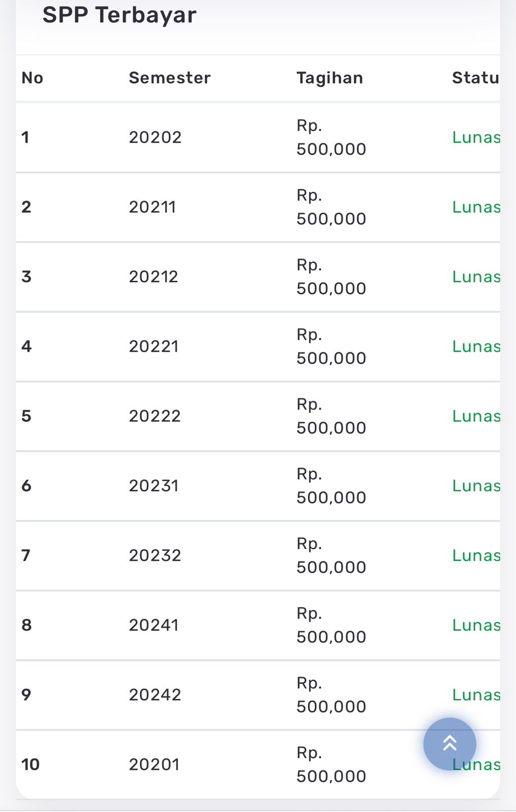Click the scroll-to-top double chevron button
This screenshot has height=812, width=516.
click(449, 743)
